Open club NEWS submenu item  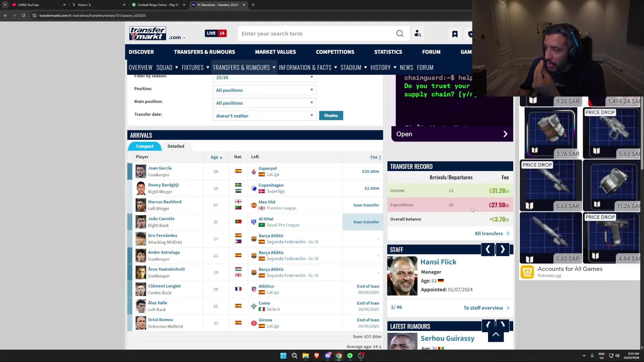407,67
